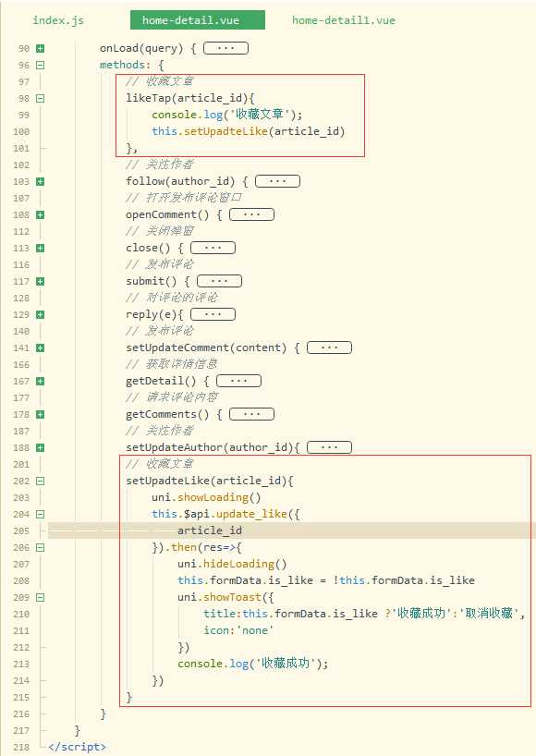The image size is (536, 756).
Task: Click the formData.is_like assignment on line 208
Action: point(326,580)
